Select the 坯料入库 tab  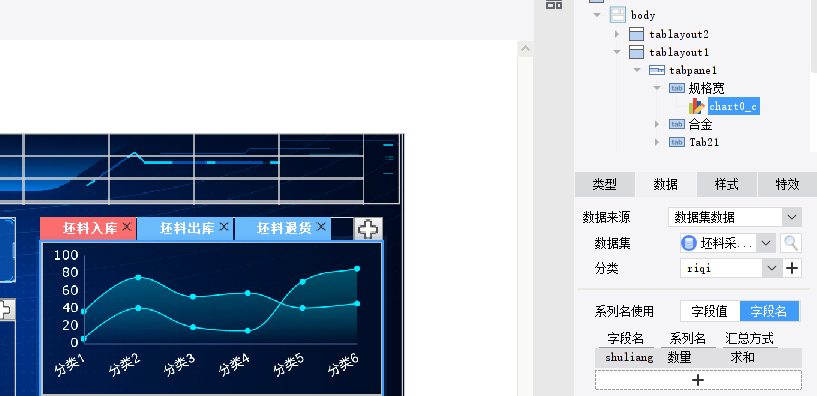(x=88, y=229)
